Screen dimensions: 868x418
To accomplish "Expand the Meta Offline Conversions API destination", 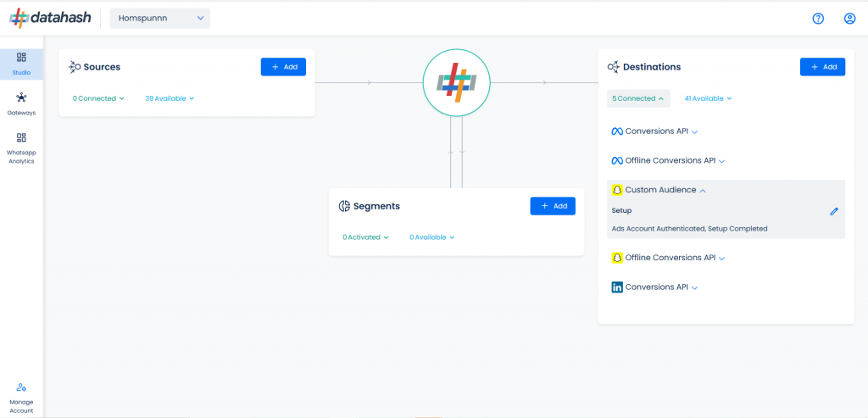I will (722, 161).
